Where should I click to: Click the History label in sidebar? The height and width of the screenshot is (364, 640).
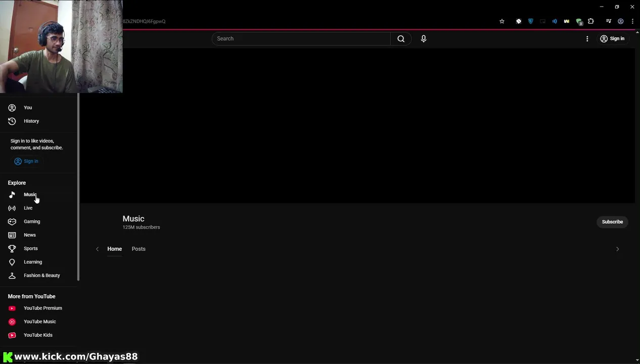pyautogui.click(x=31, y=121)
